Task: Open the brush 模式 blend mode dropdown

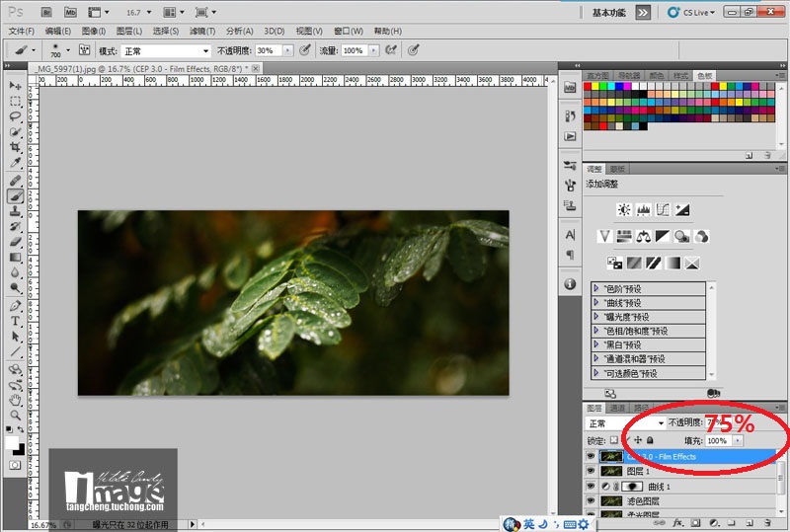Action: click(x=166, y=51)
